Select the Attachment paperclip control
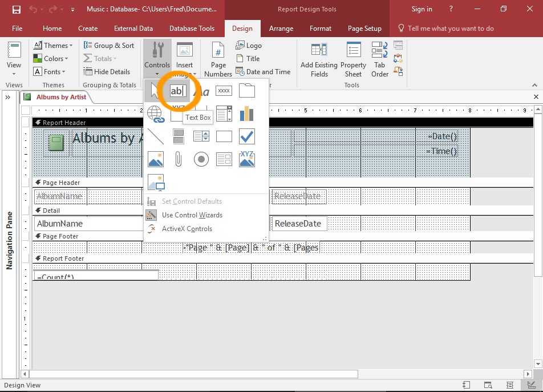The width and height of the screenshot is (543, 392). (x=179, y=160)
